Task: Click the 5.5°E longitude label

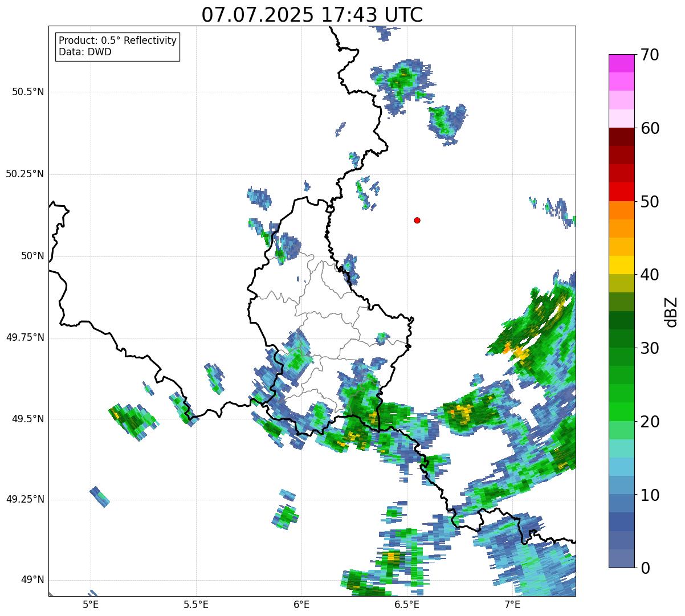Action: [196, 604]
